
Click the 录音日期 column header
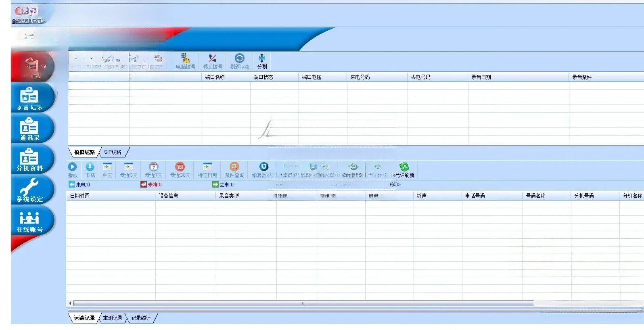point(519,77)
